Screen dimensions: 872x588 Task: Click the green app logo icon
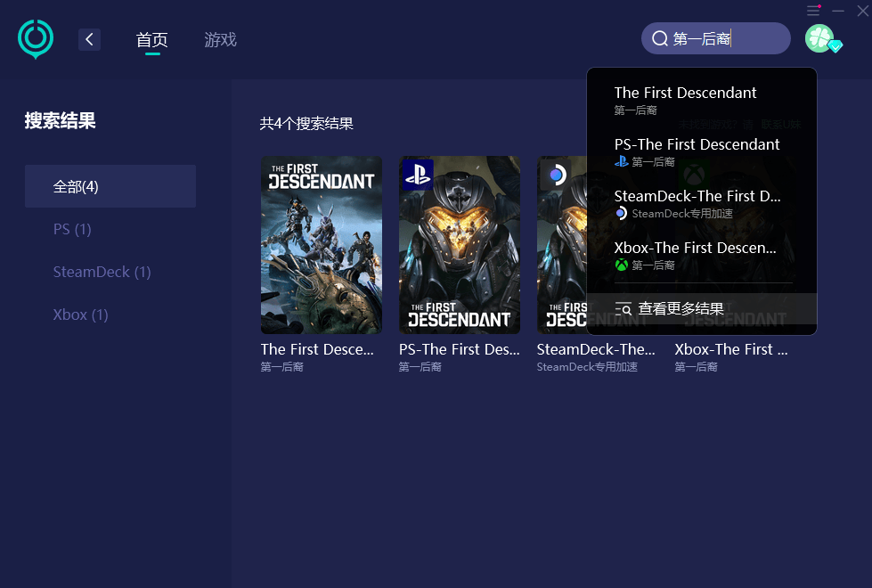click(36, 38)
